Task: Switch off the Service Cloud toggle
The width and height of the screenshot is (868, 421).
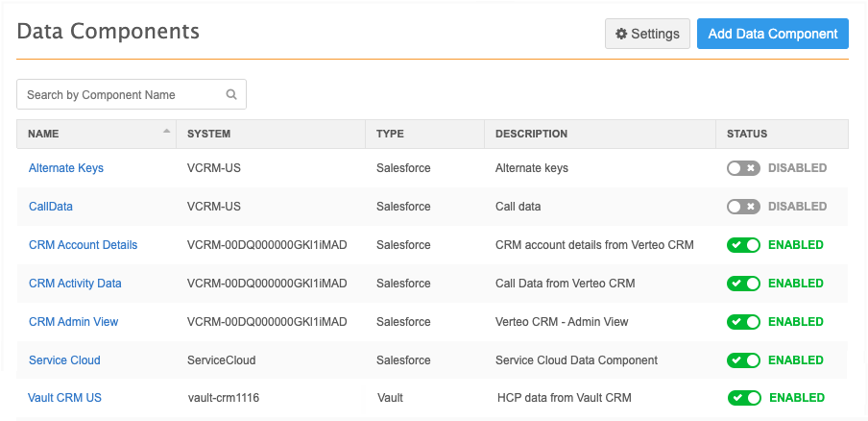Action: coord(743,360)
